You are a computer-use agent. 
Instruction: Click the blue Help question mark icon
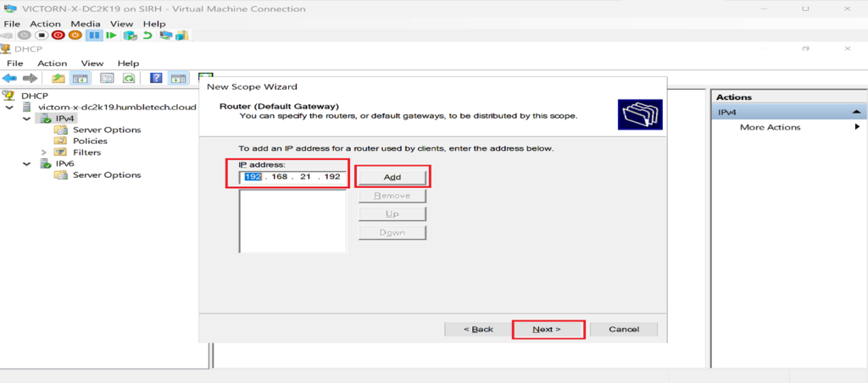pyautogui.click(x=156, y=78)
